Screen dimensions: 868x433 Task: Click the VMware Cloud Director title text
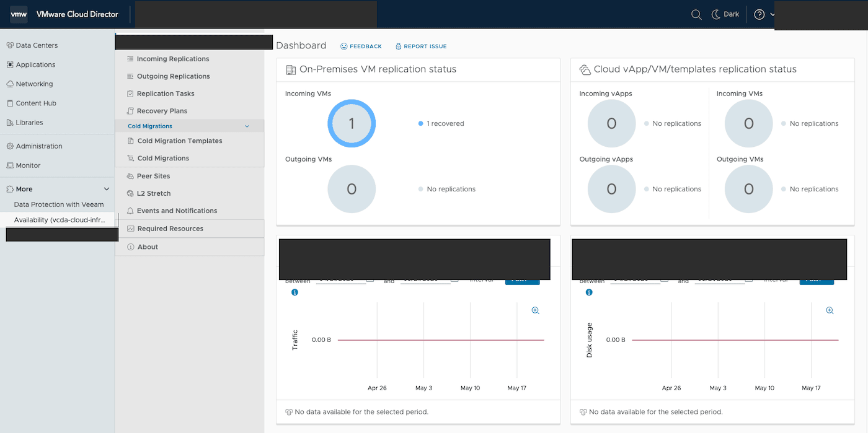pyautogui.click(x=77, y=14)
